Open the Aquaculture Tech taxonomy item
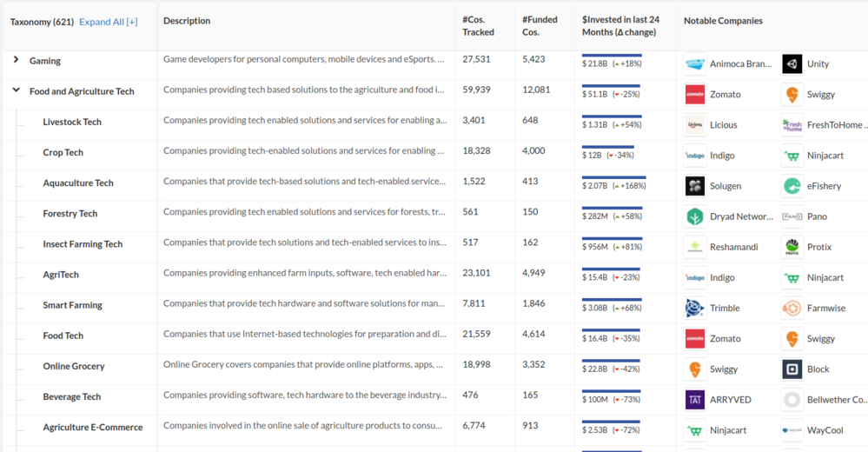This screenshot has height=452, width=868. pos(78,183)
